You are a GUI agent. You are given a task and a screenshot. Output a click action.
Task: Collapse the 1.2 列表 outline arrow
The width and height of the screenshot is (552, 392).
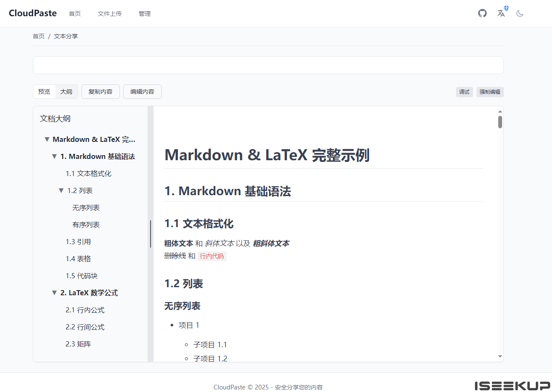click(61, 191)
